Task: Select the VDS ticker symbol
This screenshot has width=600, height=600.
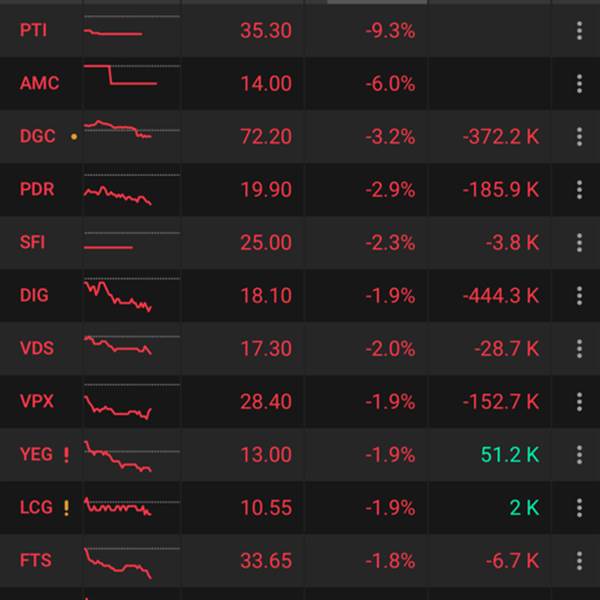Action: (37, 349)
